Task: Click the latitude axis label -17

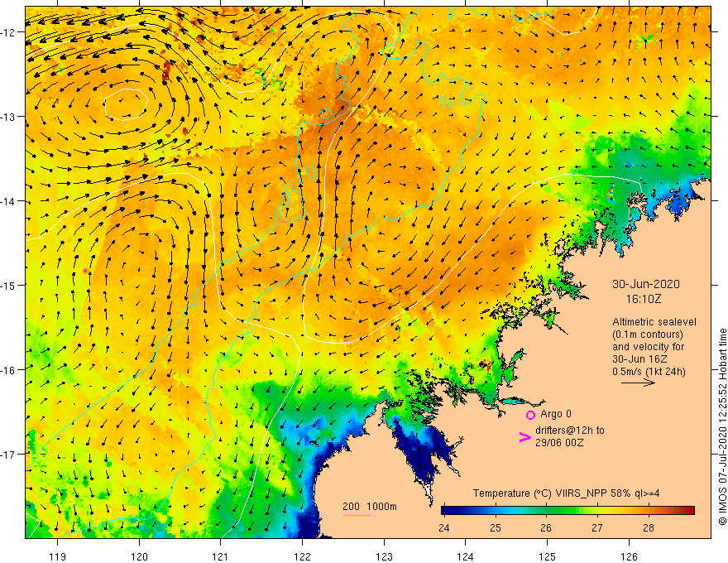Action: pos(8,454)
